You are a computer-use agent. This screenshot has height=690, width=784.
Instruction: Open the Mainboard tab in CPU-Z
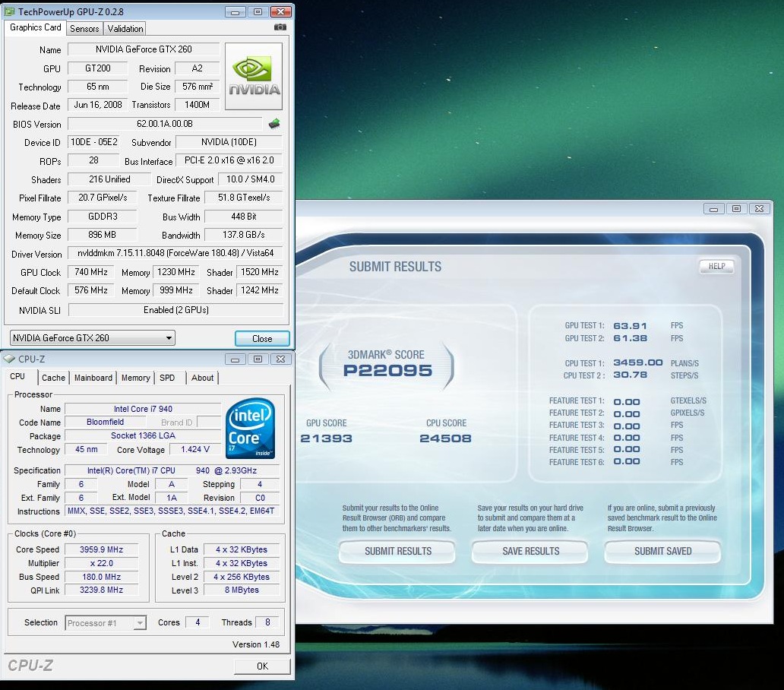click(93, 378)
